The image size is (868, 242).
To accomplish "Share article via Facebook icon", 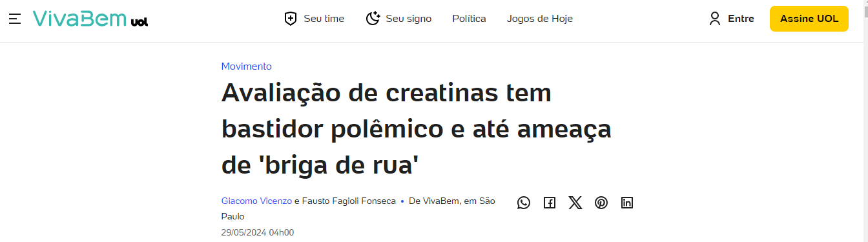I will pos(550,203).
